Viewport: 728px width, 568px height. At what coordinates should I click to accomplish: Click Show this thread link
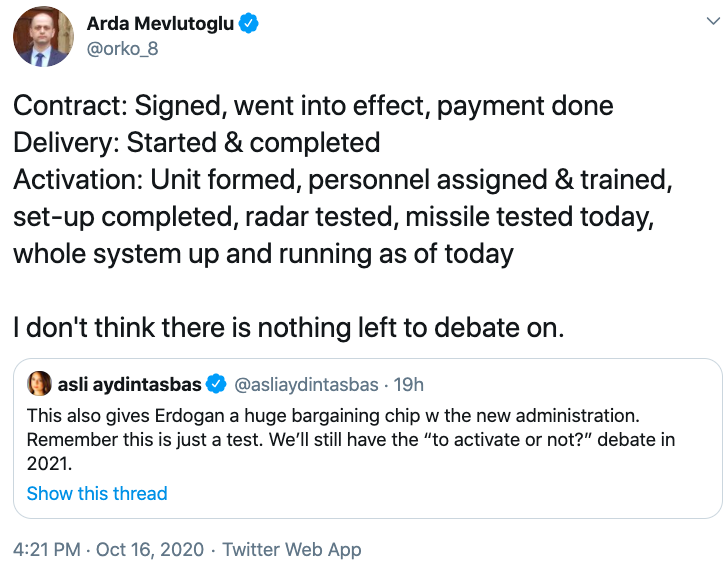97,493
